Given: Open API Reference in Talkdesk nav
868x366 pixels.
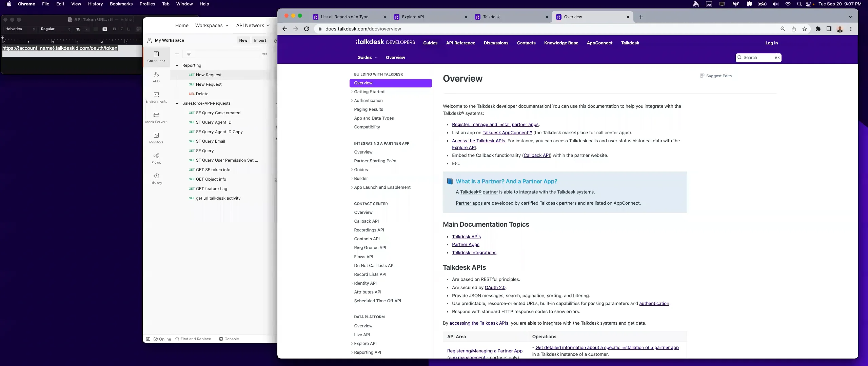Looking at the screenshot, I should (460, 43).
